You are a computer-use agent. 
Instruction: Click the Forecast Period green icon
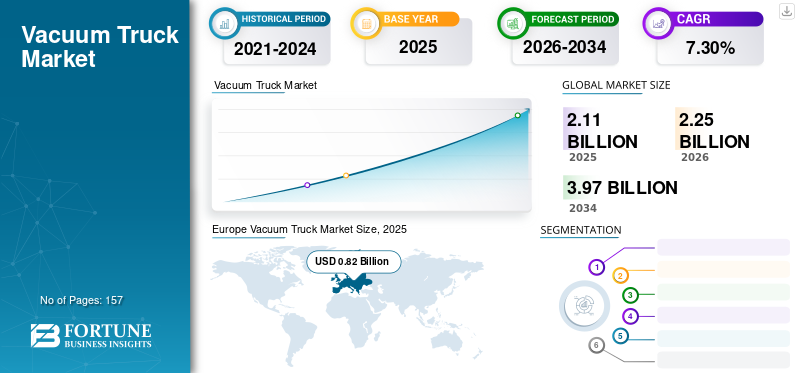(x=512, y=23)
